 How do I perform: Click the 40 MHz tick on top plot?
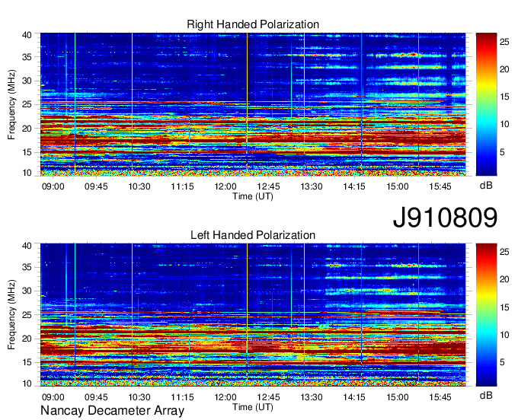click(x=27, y=35)
